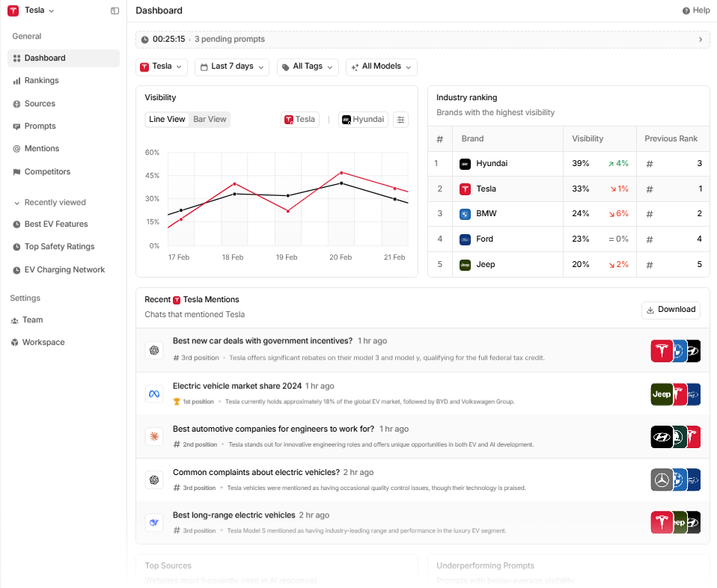Switch to Bar View
This screenshot has height=588, width=717.
[210, 120]
